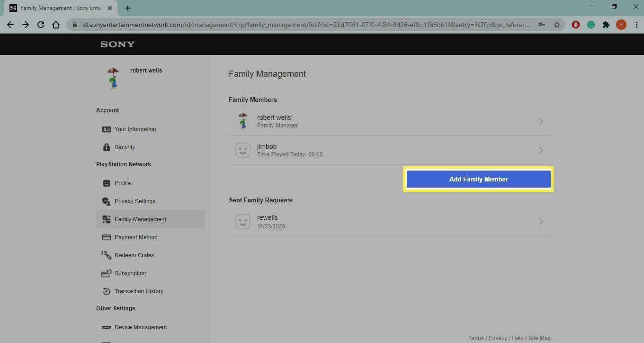
Task: Open jimbob family member entry
Action: 390,150
